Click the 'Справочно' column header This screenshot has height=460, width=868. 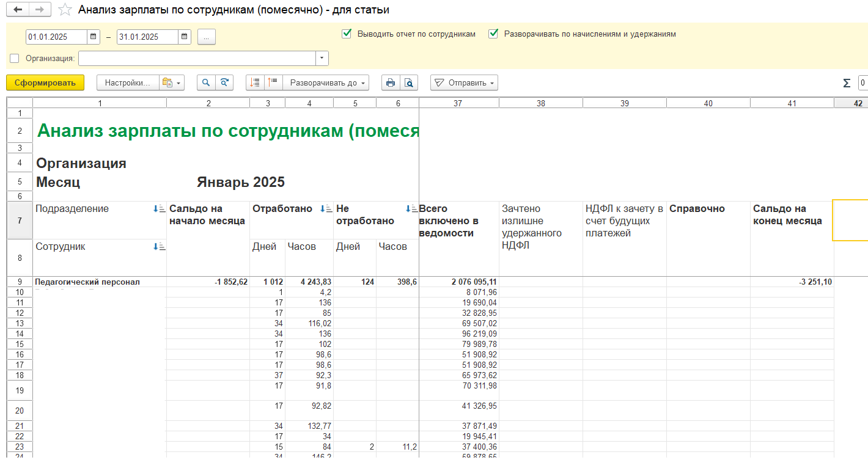pyautogui.click(x=697, y=208)
